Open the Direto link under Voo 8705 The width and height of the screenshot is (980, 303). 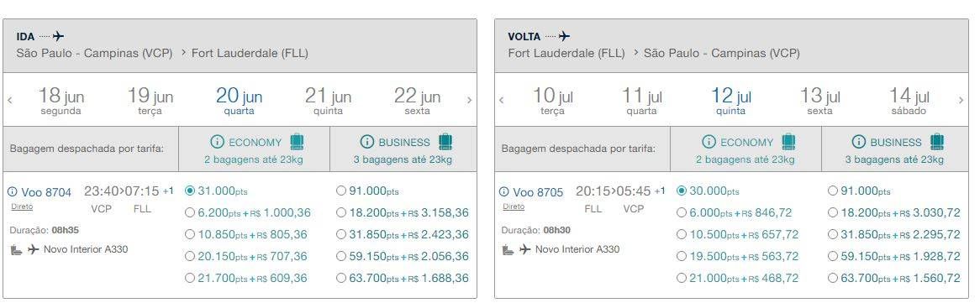coord(514,206)
